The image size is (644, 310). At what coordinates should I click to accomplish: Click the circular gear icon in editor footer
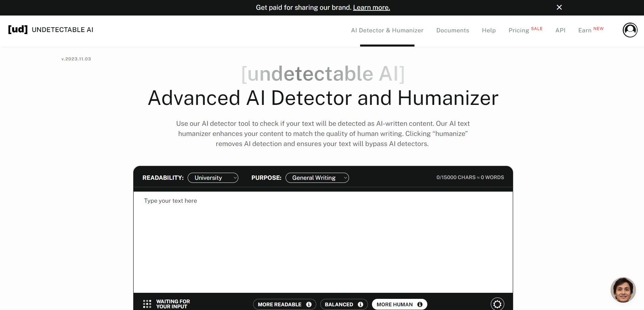tap(498, 304)
